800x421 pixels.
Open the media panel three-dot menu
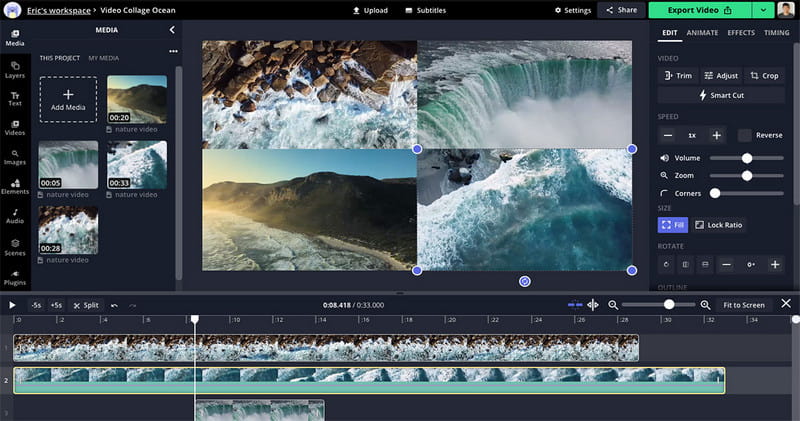pyautogui.click(x=173, y=51)
